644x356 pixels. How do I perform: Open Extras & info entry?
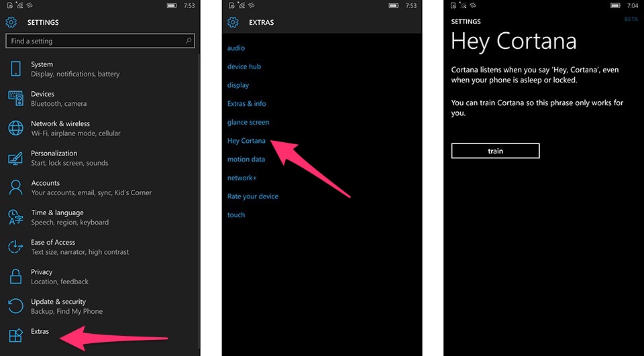coord(246,103)
